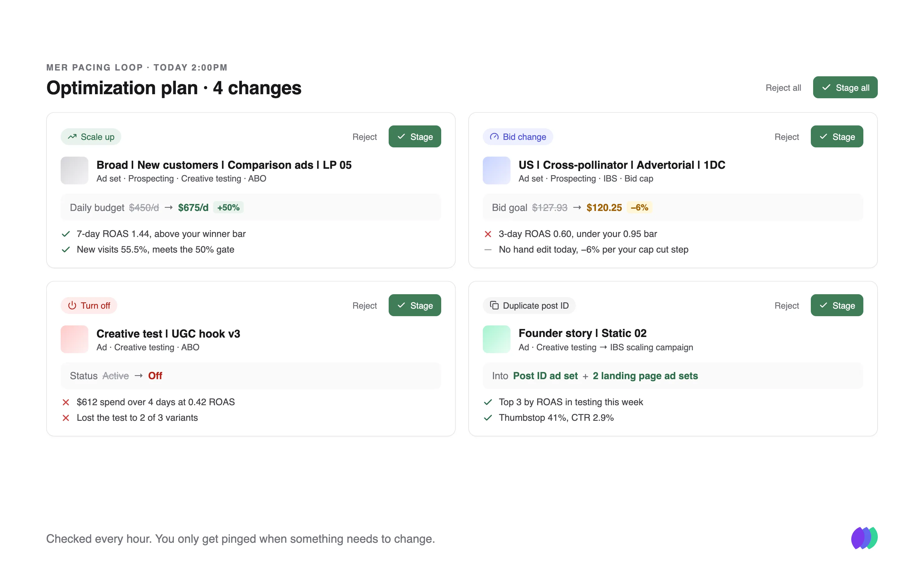Stage the Creative test UGC hook turn-off
924x578 pixels.
click(415, 305)
